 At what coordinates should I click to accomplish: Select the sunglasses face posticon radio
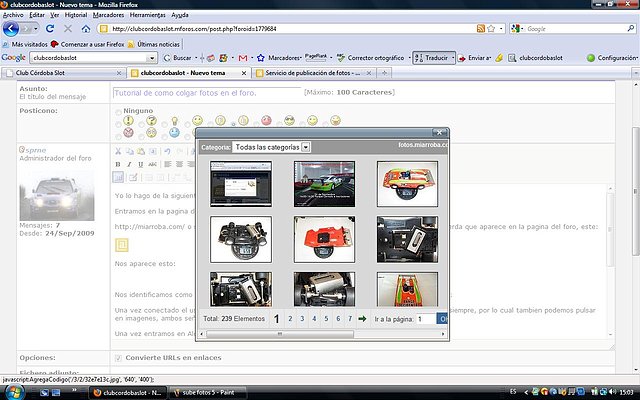280,124
